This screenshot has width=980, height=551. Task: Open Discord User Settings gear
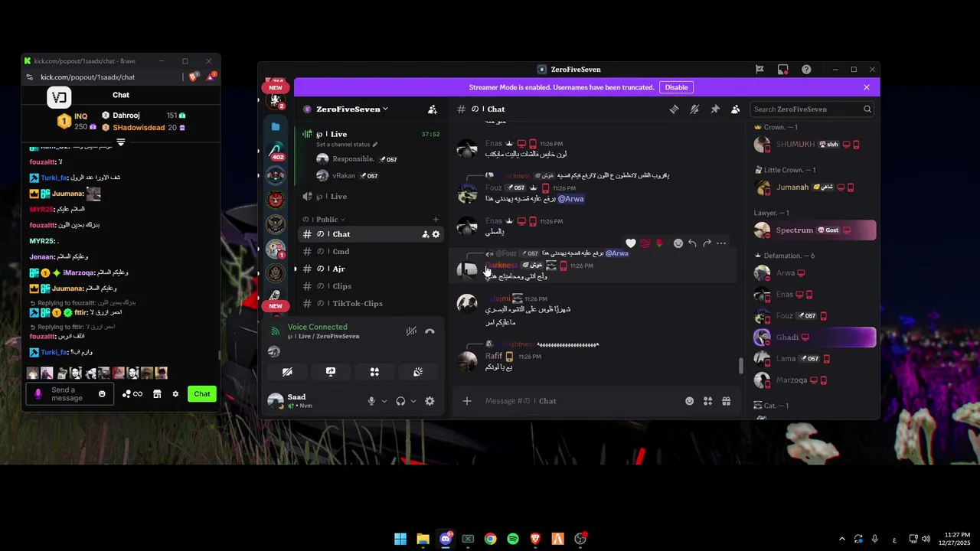point(430,401)
